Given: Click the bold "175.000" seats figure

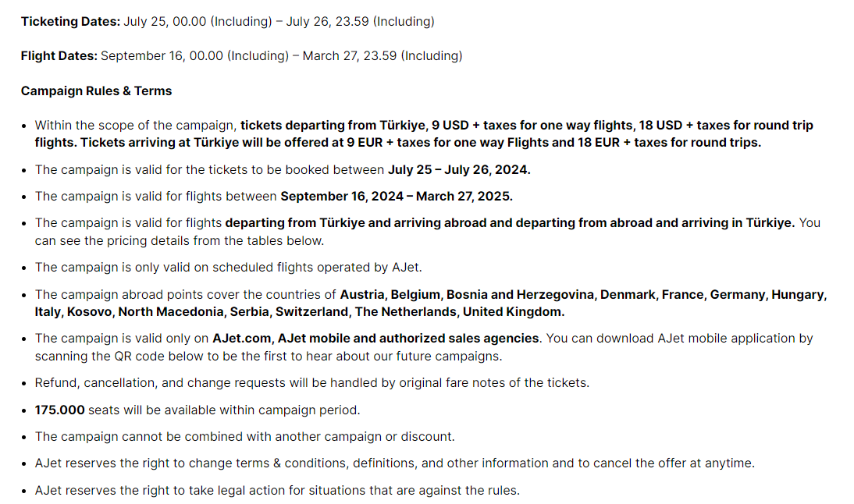Looking at the screenshot, I should point(60,410).
